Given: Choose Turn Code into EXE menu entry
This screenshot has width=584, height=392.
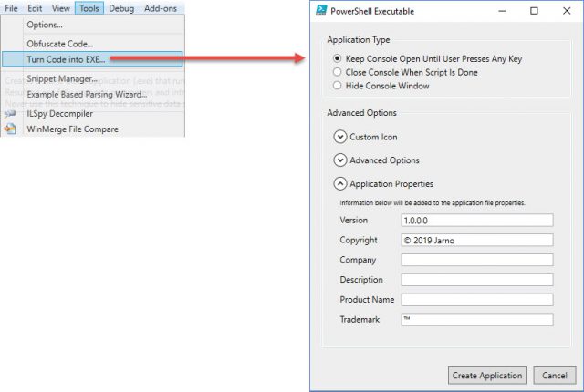Looking at the screenshot, I should tap(66, 59).
